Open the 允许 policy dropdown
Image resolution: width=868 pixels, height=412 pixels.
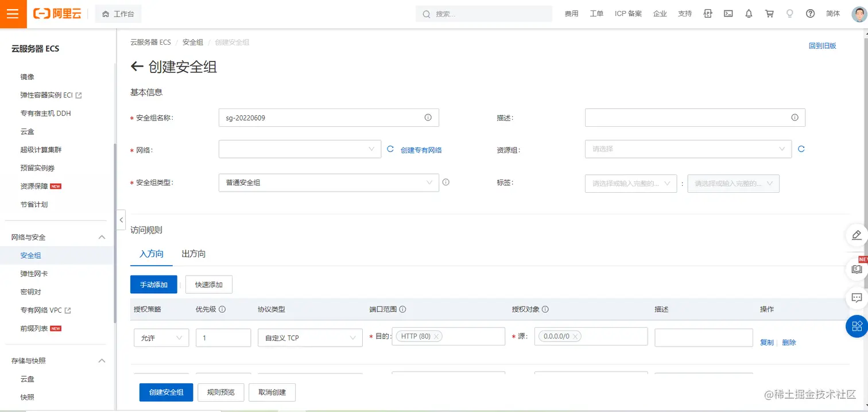click(161, 337)
